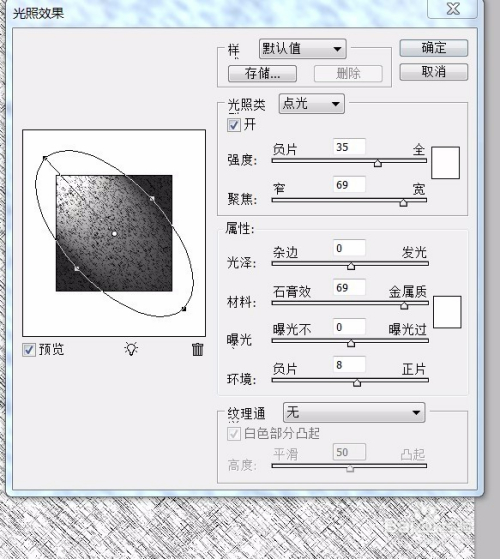Open the light color swatch beside 强度
This screenshot has height=559, width=500.
coord(445,163)
